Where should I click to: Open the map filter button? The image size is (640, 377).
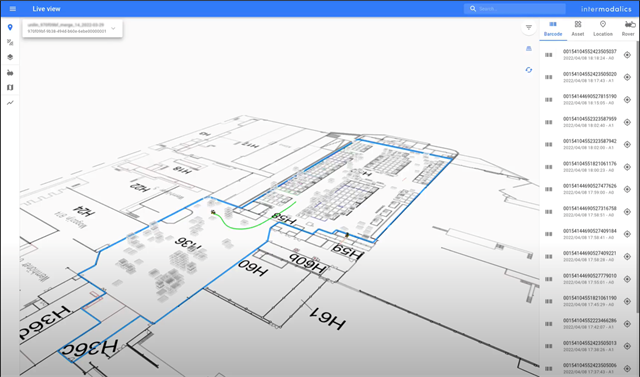tap(529, 27)
